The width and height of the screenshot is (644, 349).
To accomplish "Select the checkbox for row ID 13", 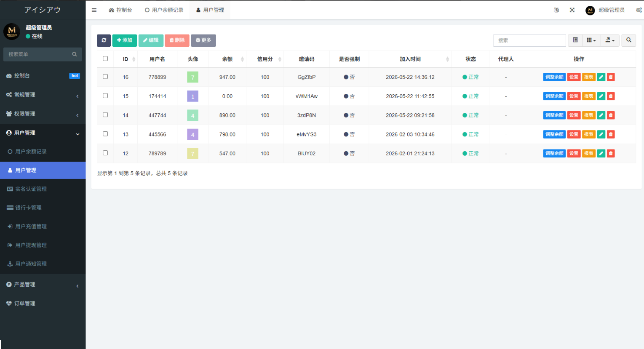I will (x=105, y=134).
